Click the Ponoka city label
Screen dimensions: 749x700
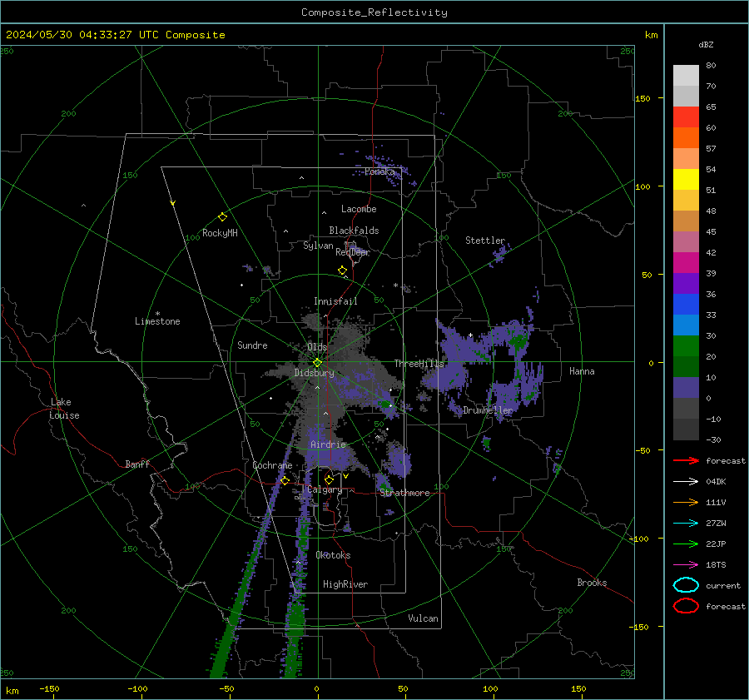click(379, 171)
